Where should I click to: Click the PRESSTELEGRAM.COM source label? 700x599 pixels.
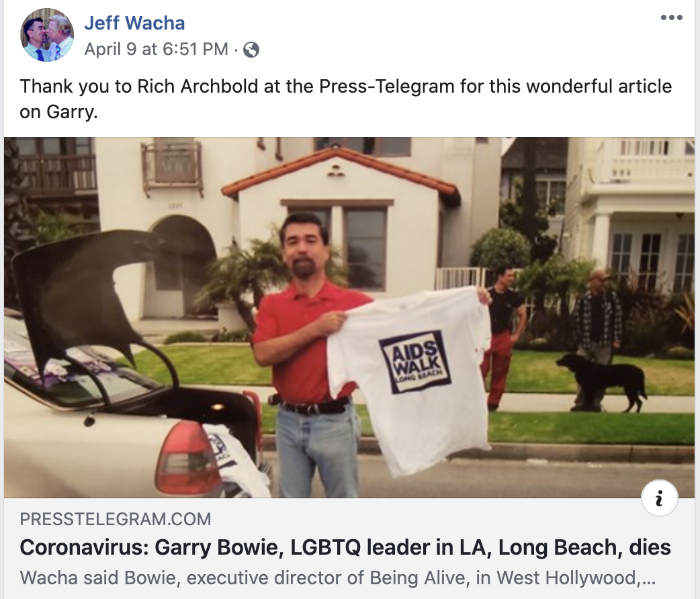pos(115,519)
